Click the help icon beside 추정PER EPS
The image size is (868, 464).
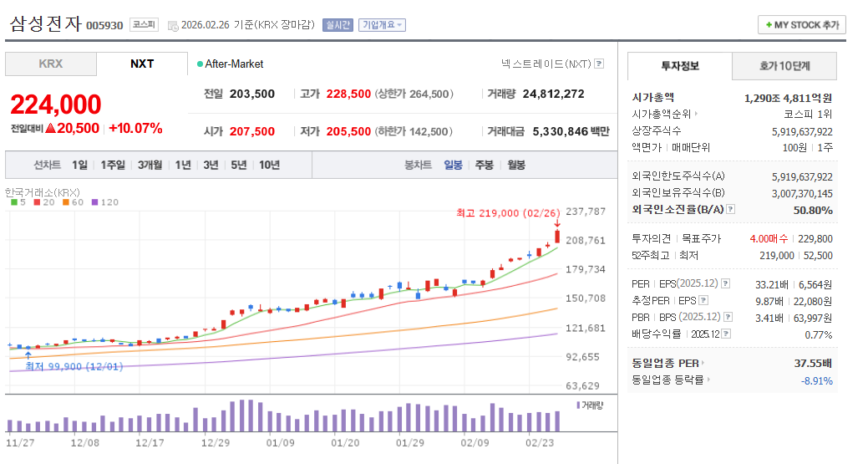coord(703,300)
